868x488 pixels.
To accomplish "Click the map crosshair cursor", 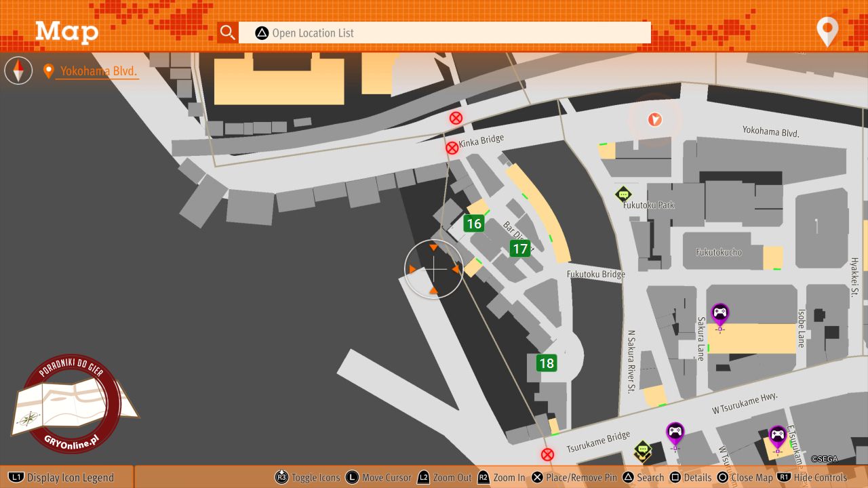I will (434, 269).
